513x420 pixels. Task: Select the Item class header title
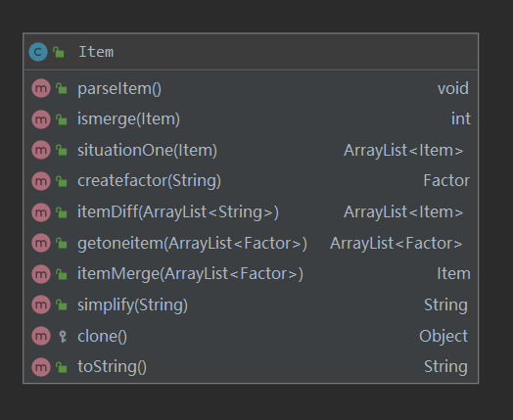click(96, 52)
